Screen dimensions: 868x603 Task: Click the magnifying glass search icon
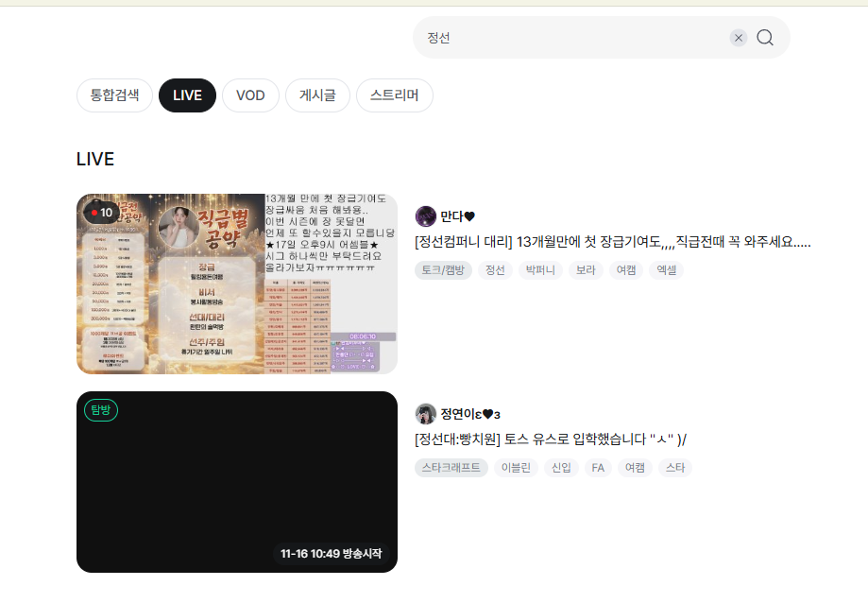[x=765, y=38]
